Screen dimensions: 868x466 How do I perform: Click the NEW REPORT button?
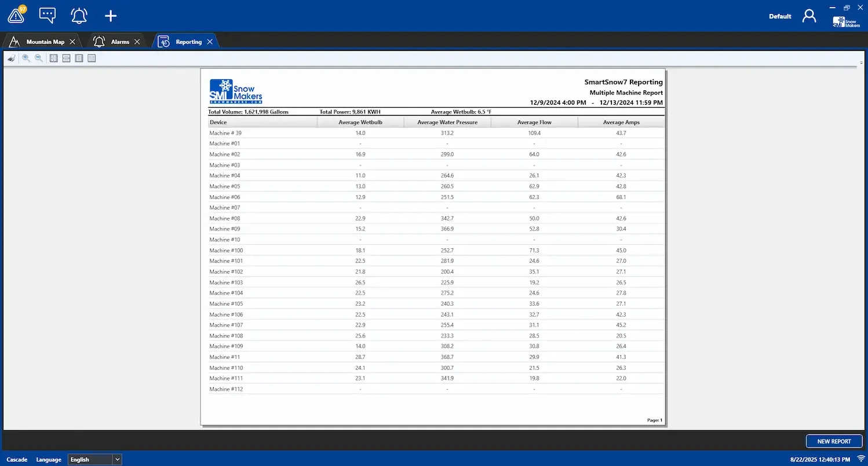[x=834, y=441]
